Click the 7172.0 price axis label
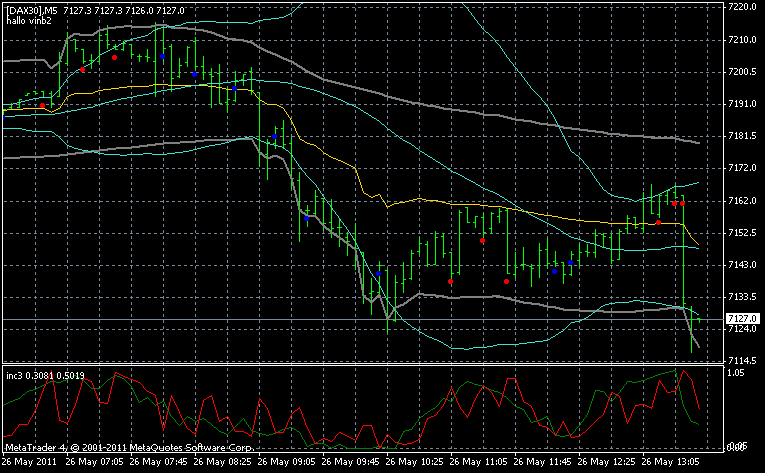The image size is (765, 473). 742,168
